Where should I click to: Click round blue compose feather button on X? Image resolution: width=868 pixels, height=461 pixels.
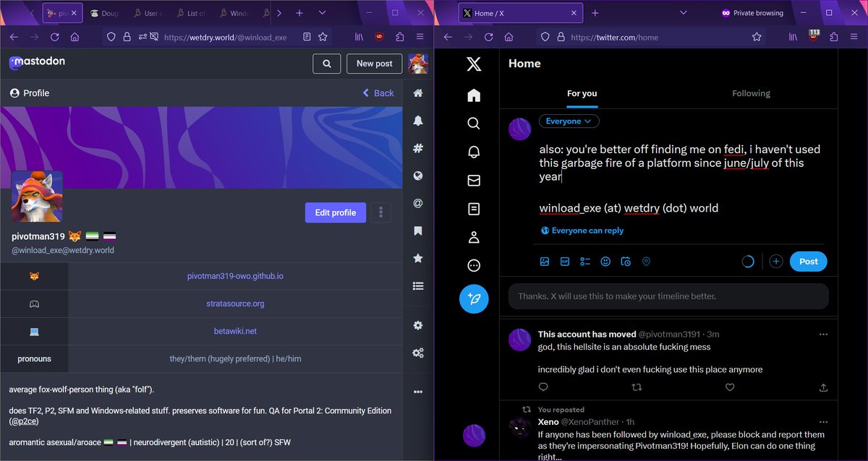click(x=474, y=298)
